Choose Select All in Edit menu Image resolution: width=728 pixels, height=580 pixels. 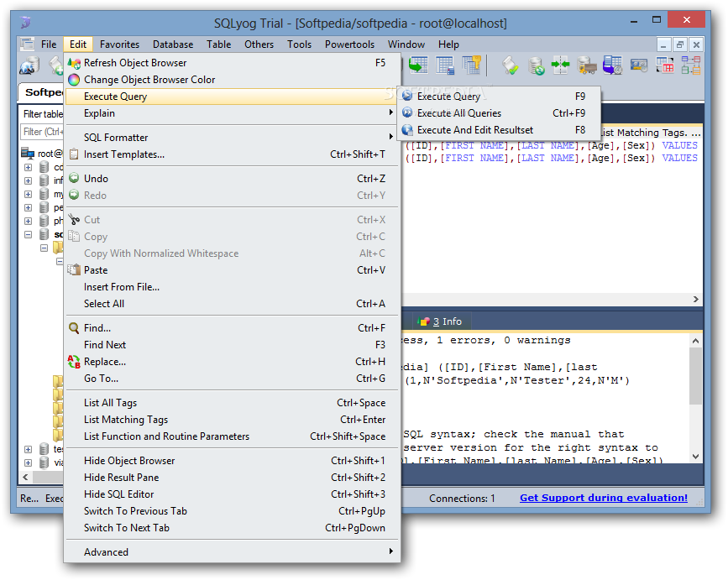[232, 304]
